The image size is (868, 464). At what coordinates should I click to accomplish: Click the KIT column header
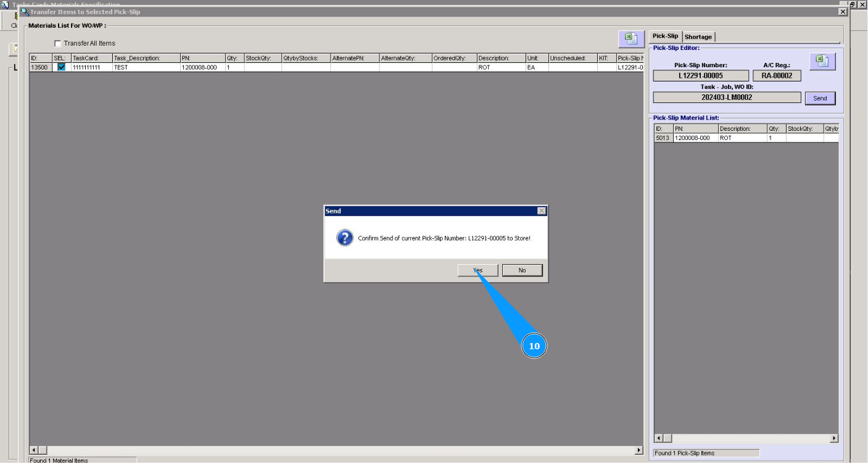point(606,58)
